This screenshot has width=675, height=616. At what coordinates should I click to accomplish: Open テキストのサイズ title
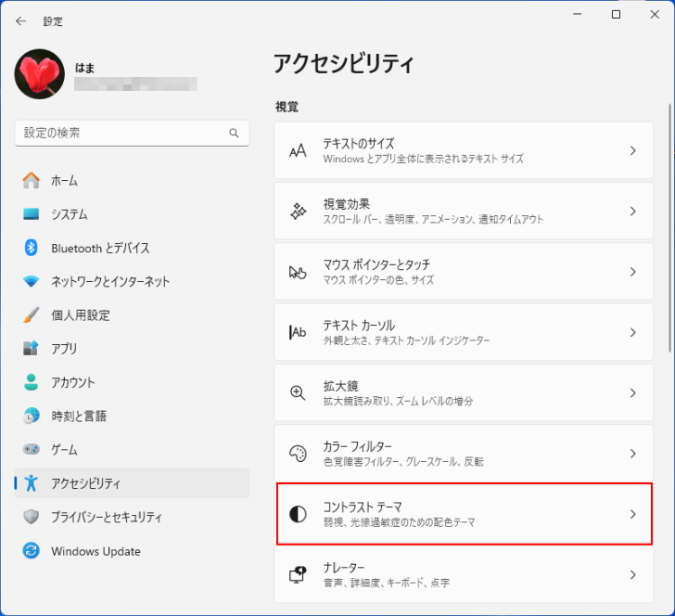coord(359,144)
